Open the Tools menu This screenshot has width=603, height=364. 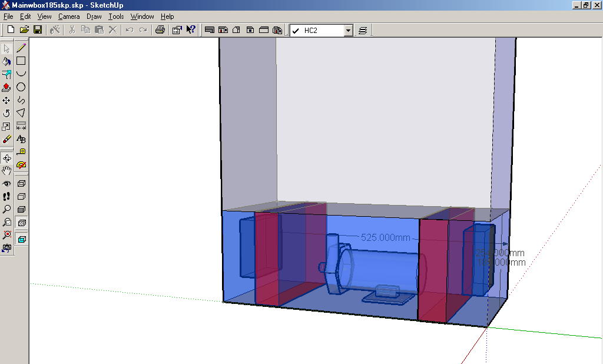(116, 16)
